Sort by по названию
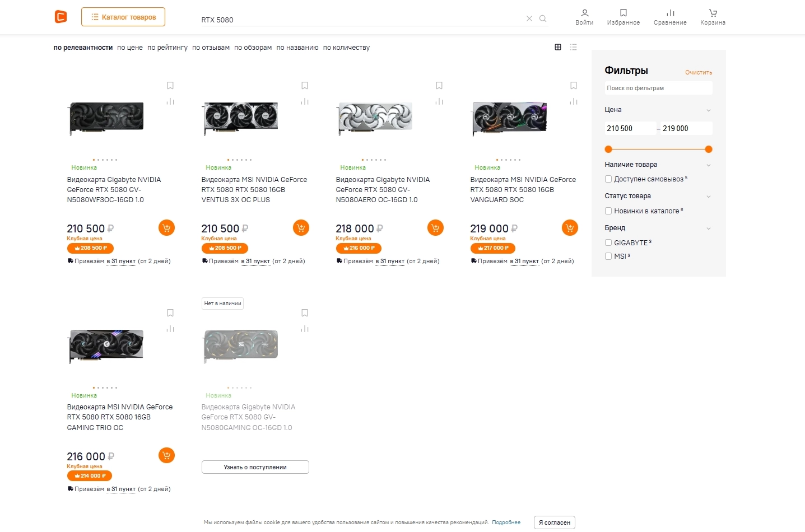This screenshot has width=805, height=532. pos(297,48)
